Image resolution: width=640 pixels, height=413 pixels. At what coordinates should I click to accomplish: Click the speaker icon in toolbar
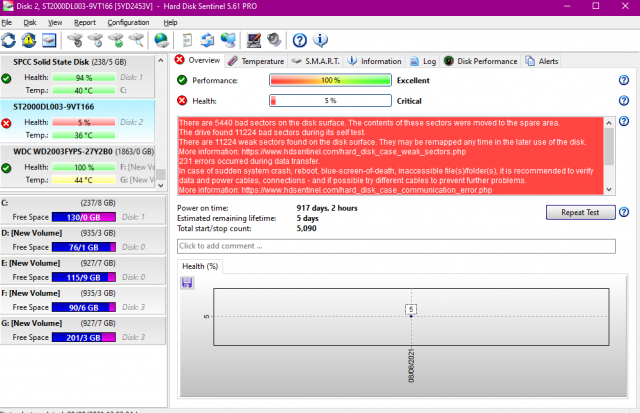pos(274,40)
